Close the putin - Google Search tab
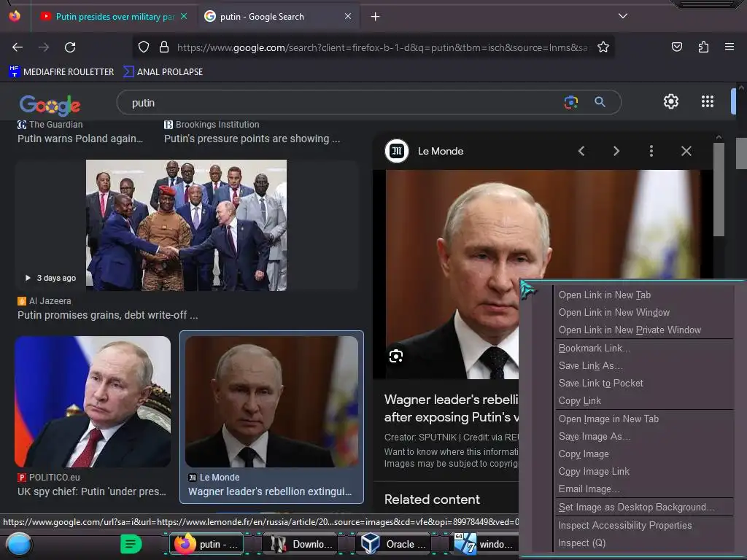The image size is (747, 560). pyautogui.click(x=348, y=16)
